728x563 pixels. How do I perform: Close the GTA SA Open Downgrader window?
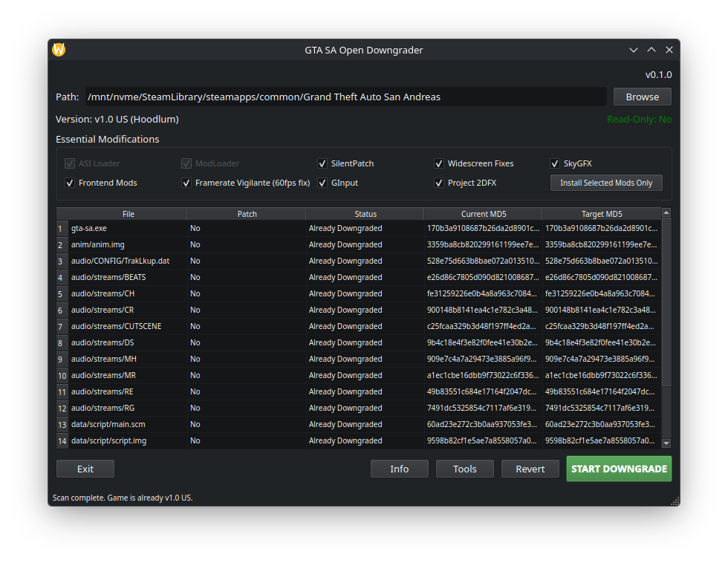tap(669, 50)
